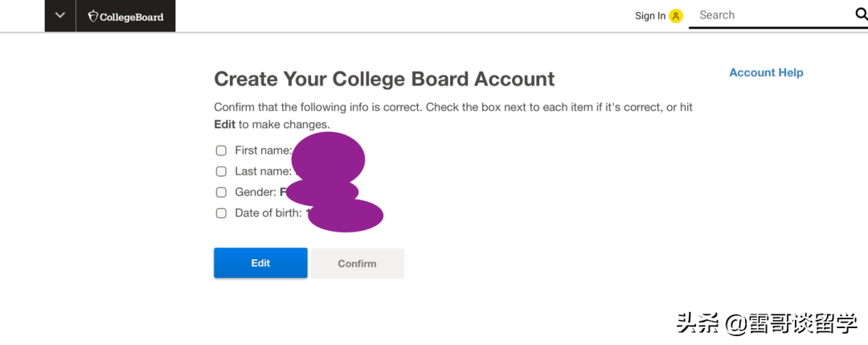Click the Create Your College Board Account heading

tap(384, 79)
